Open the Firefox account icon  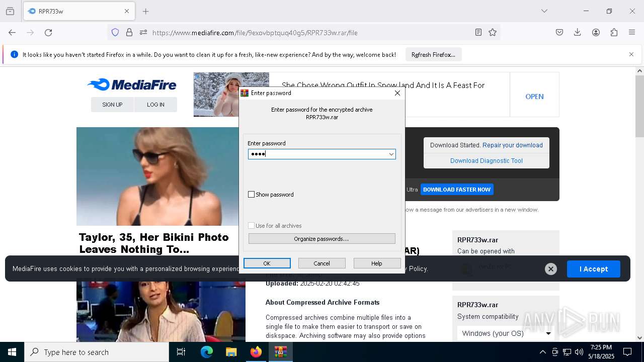(596, 32)
